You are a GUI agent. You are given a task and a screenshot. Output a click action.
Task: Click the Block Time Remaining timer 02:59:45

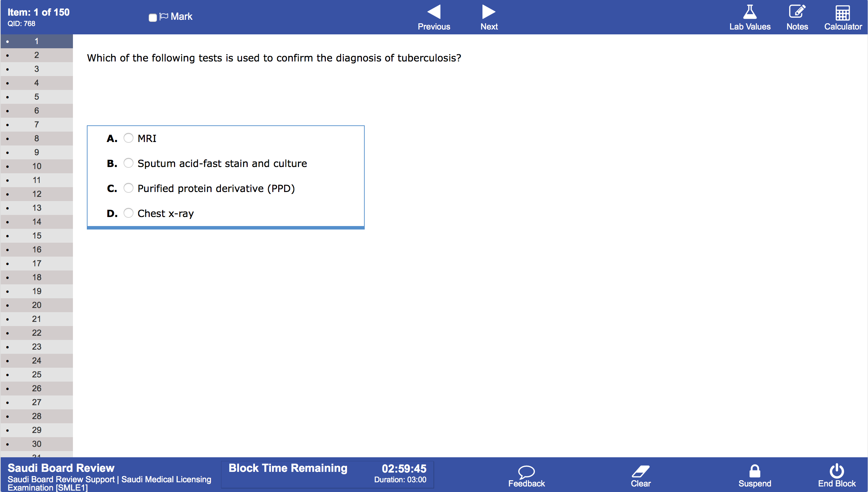pyautogui.click(x=404, y=469)
